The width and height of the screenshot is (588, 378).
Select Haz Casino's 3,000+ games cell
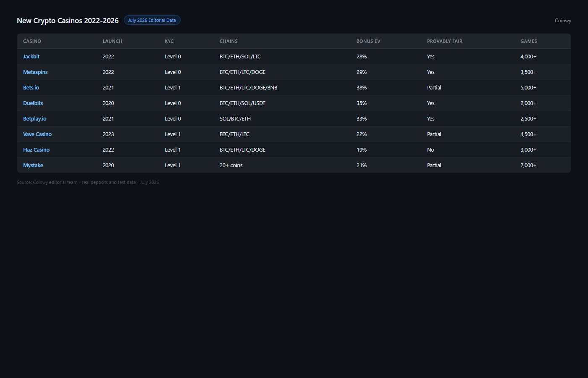(528, 150)
